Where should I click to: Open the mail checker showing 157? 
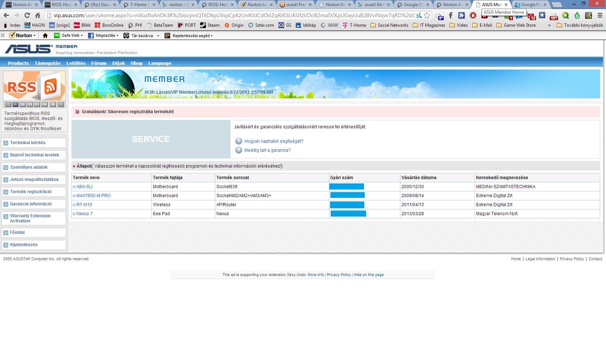(x=554, y=17)
